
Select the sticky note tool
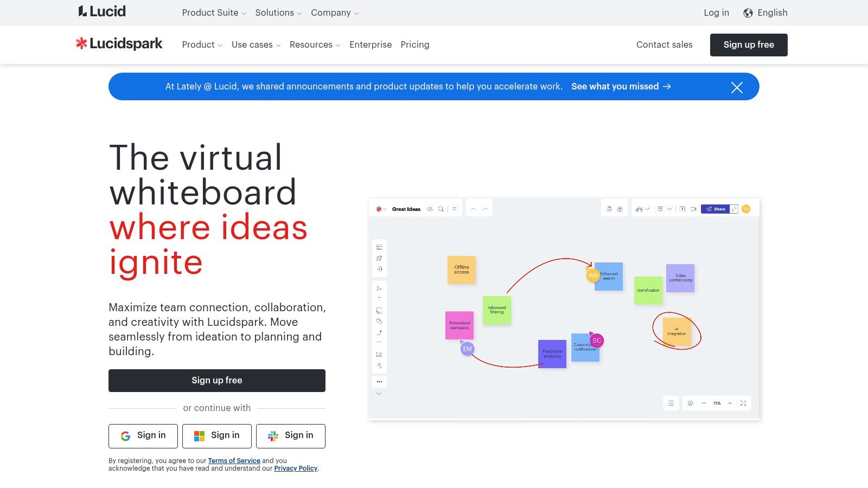point(379,311)
